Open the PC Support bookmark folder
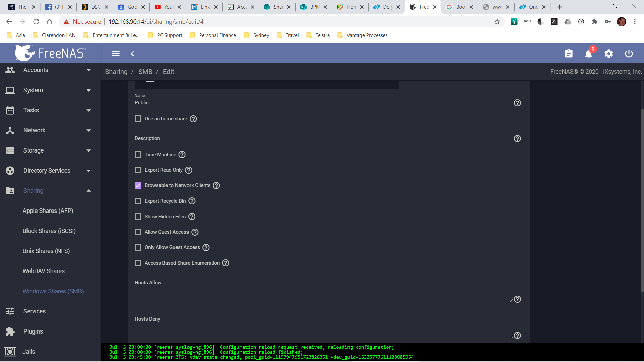This screenshot has width=644, height=362. point(165,35)
